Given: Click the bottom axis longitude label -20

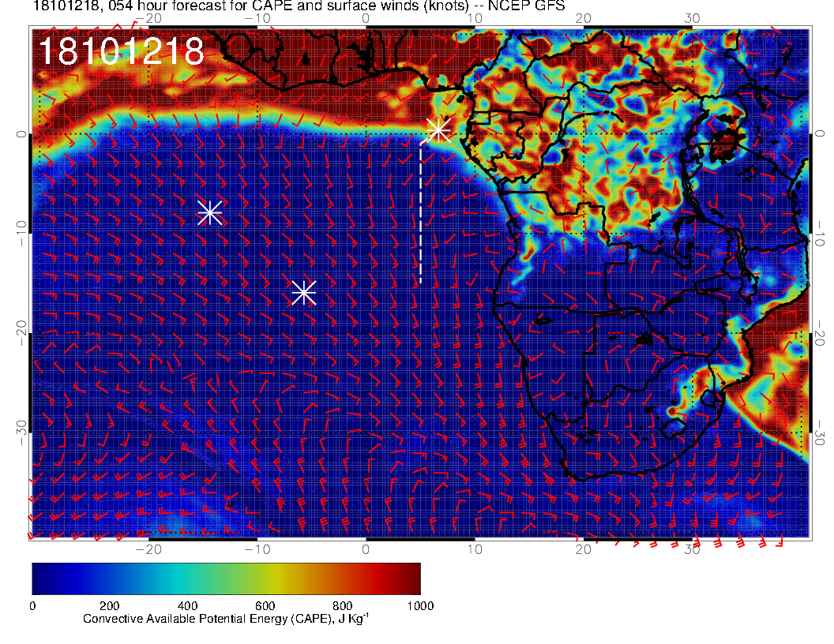Looking at the screenshot, I should tap(148, 549).
